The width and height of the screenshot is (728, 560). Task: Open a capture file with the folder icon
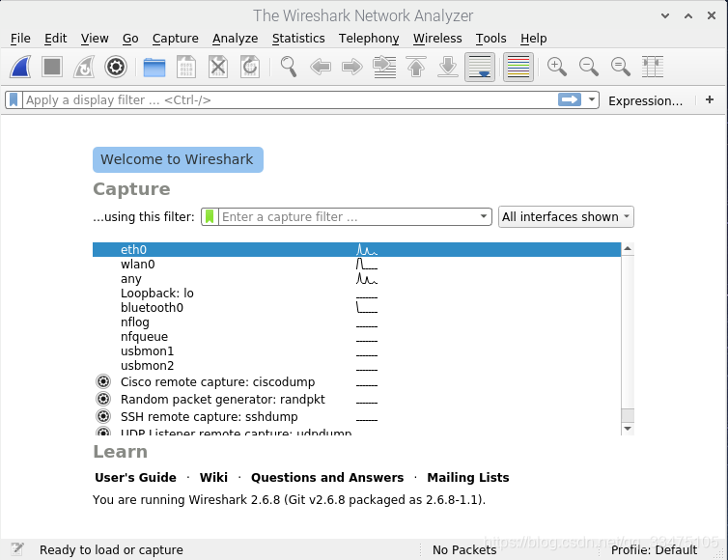pos(154,68)
